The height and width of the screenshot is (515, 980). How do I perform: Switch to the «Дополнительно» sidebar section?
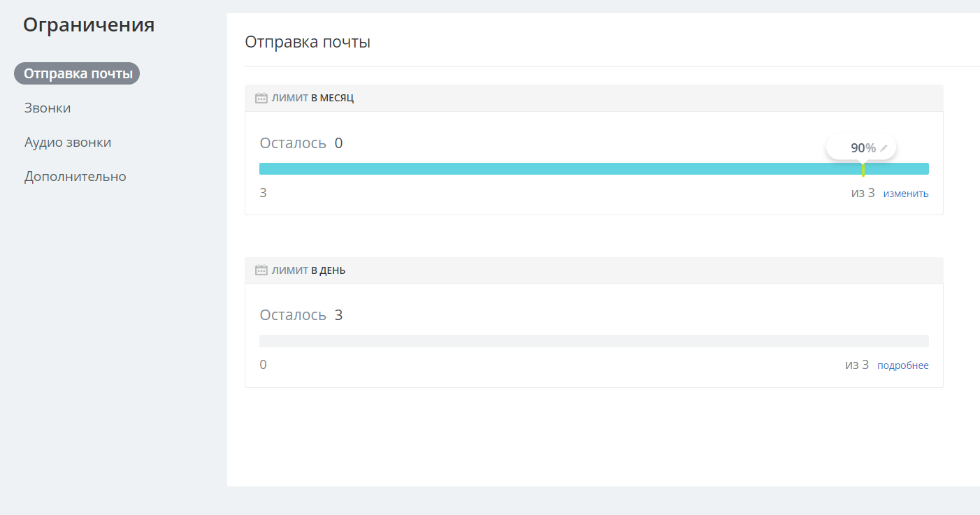click(x=75, y=177)
